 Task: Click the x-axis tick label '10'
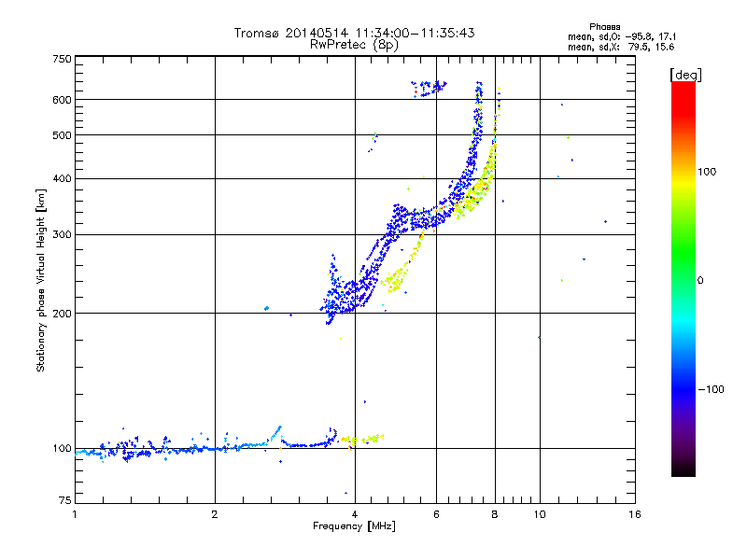540,514
